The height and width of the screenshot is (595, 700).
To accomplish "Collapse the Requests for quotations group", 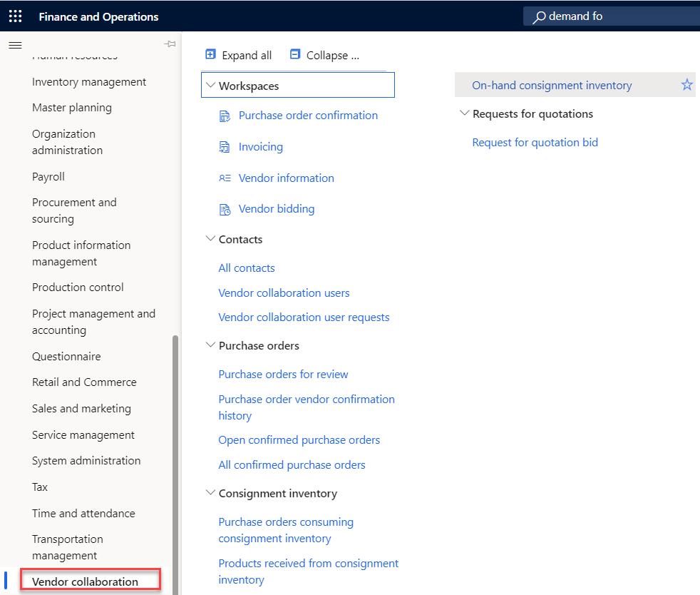I will click(465, 113).
